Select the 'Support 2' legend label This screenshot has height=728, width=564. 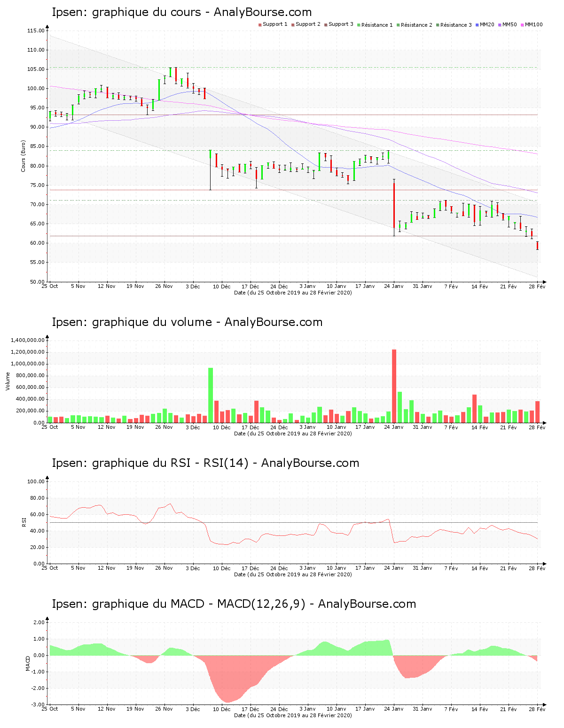(308, 24)
